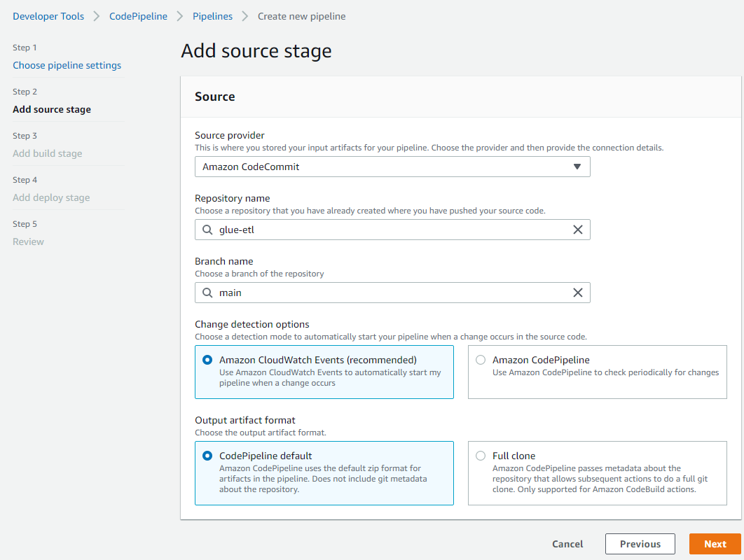Click 'Create new pipeline' breadcrumb text
744x560 pixels.
click(x=301, y=16)
